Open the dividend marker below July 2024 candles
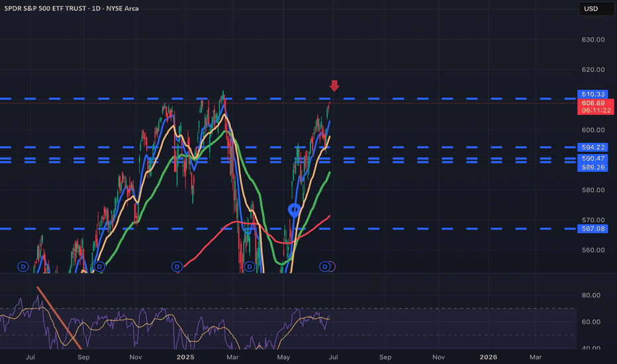 click(x=23, y=267)
